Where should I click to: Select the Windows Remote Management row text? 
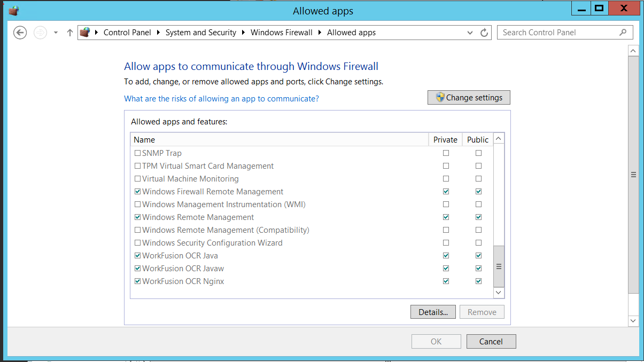[x=198, y=217]
